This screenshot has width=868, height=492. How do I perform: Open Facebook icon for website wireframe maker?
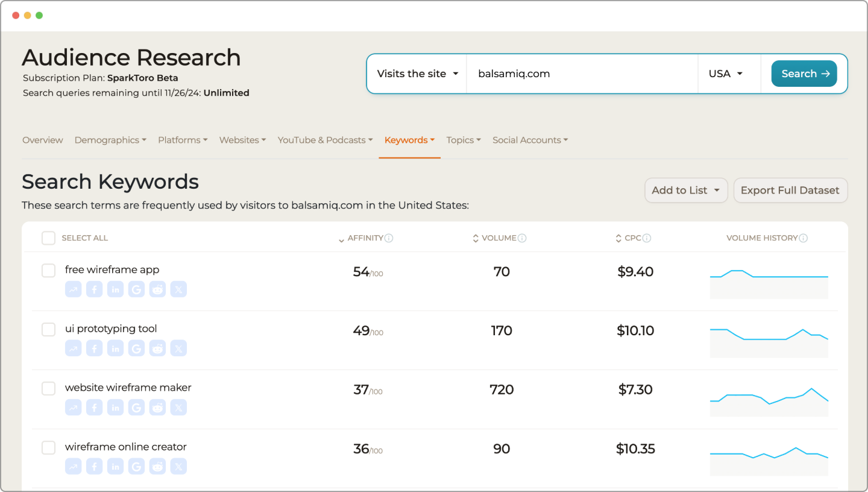pos(94,408)
